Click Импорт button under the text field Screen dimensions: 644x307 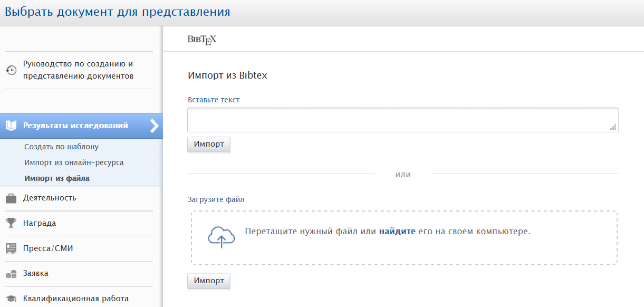(x=209, y=144)
